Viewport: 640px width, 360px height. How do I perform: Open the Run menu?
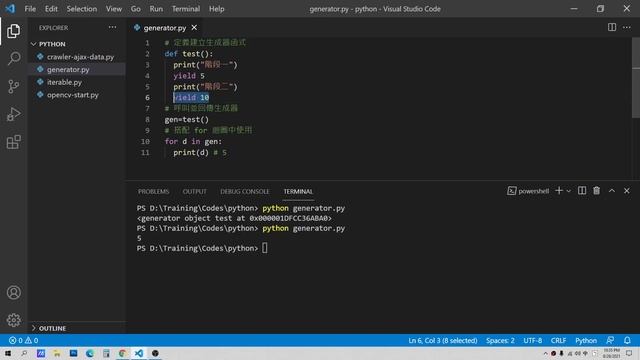(x=156, y=9)
